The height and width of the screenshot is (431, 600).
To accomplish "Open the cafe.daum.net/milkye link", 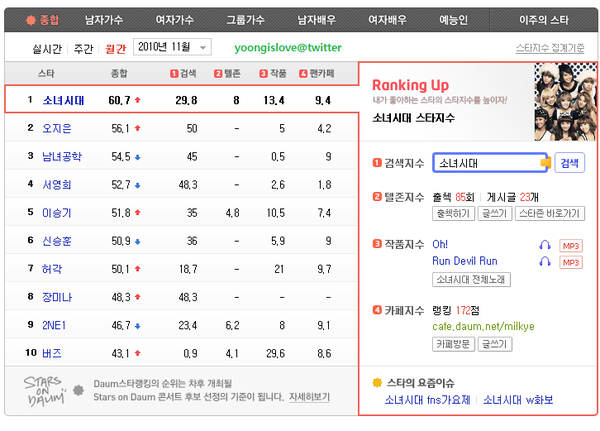I will click(x=483, y=327).
